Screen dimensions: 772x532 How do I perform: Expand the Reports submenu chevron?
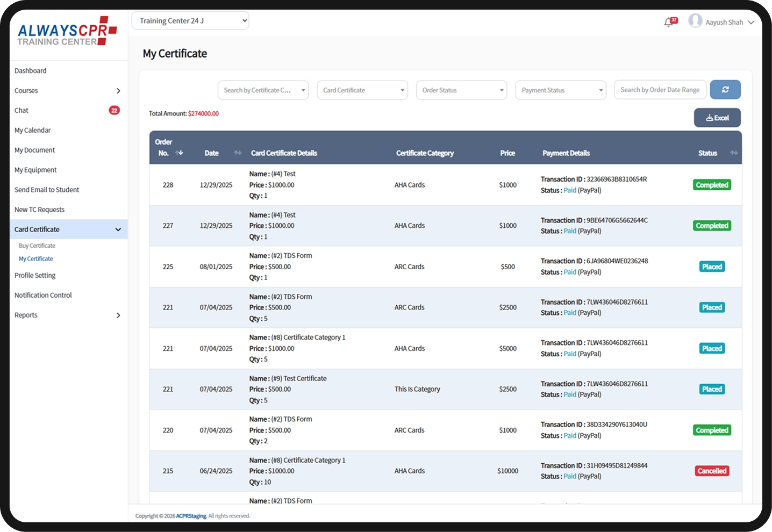tap(118, 315)
